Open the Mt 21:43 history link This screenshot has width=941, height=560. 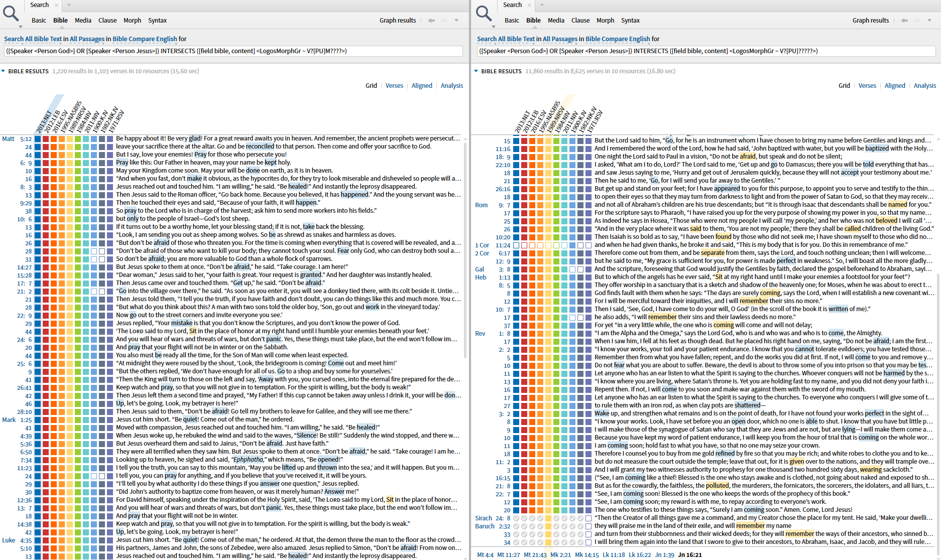coord(535,555)
